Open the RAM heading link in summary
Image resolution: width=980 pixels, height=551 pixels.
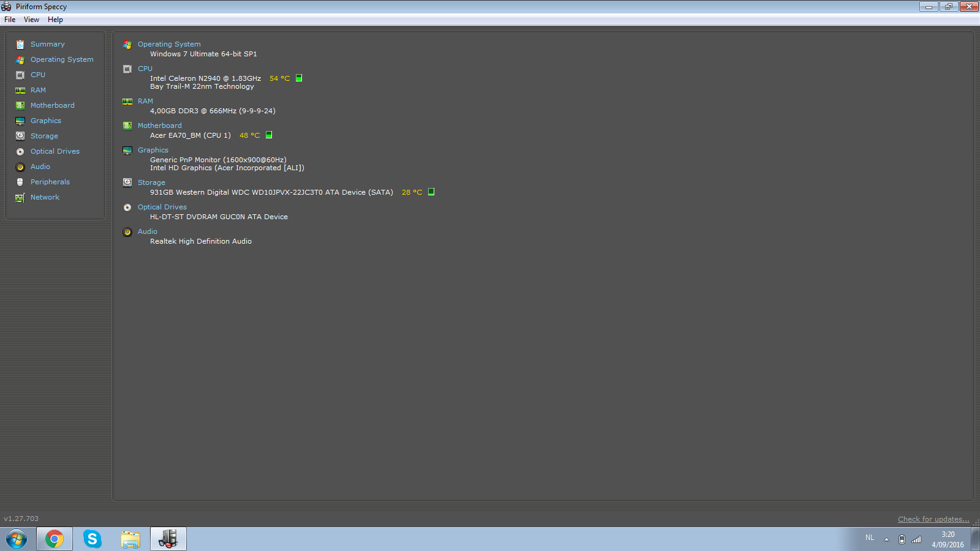coord(145,101)
